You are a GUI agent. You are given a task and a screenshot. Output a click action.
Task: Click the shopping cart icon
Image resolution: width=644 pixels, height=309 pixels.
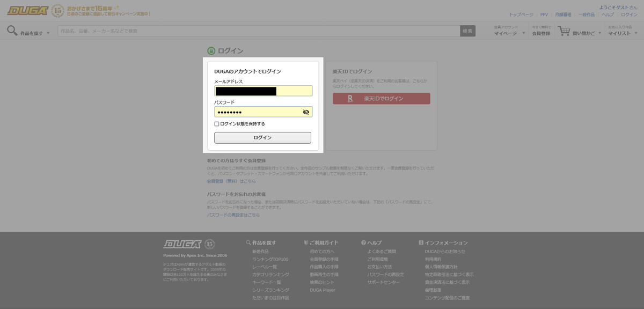coord(563,31)
